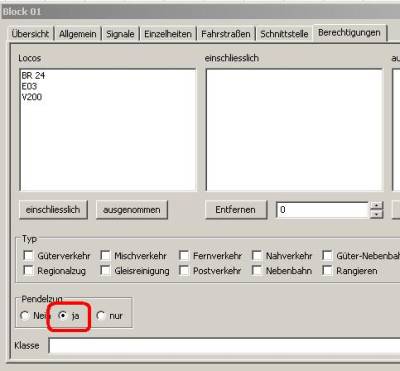Image resolution: width=400 pixels, height=371 pixels.
Task: Tick the Mischverkehr checkbox
Action: pos(105,256)
